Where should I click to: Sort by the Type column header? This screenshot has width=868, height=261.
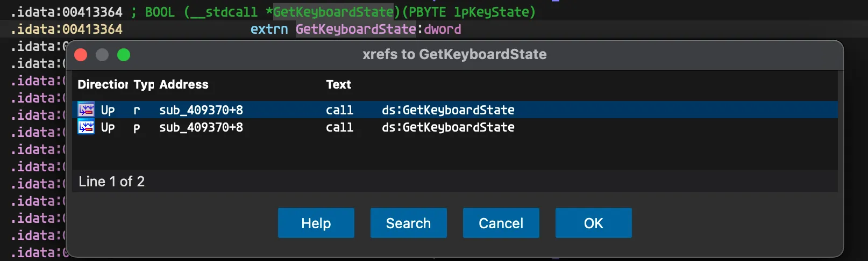[x=144, y=84]
